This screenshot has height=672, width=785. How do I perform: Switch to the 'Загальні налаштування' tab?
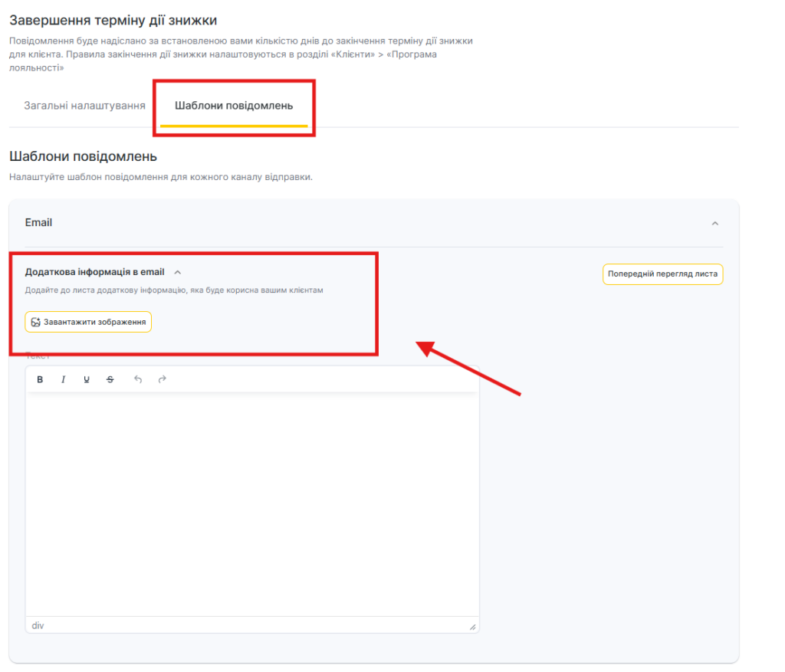pos(84,106)
